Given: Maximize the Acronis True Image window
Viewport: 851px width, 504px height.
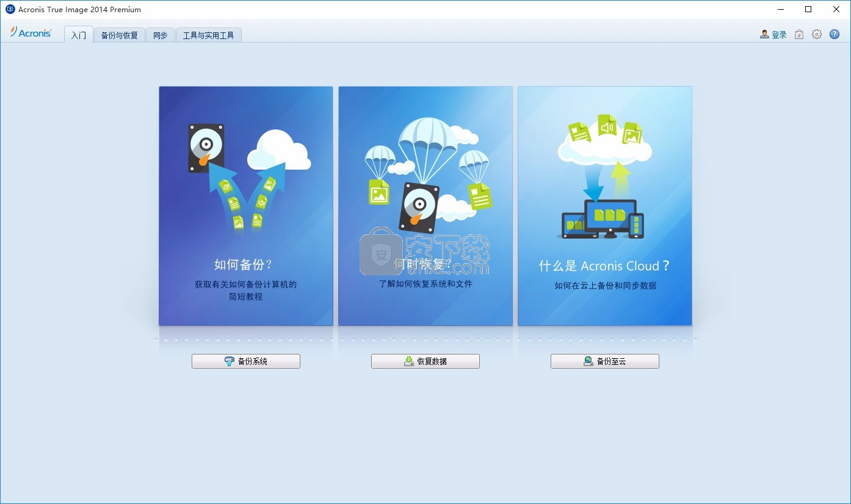Looking at the screenshot, I should 808,9.
